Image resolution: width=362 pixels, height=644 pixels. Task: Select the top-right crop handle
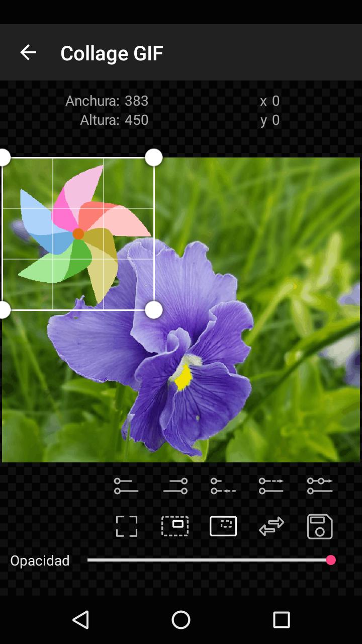[x=154, y=157]
